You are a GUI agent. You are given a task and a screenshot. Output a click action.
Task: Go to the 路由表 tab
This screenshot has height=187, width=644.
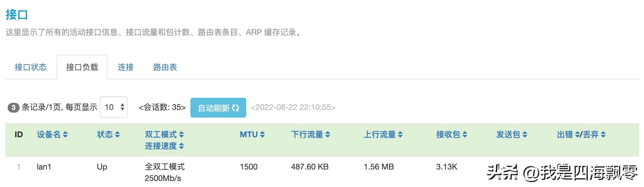(165, 67)
